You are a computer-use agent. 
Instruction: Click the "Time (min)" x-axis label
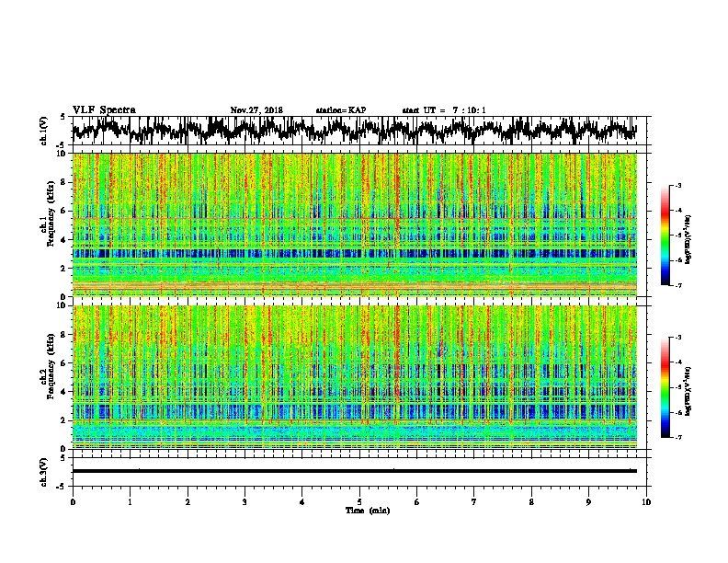(x=368, y=511)
